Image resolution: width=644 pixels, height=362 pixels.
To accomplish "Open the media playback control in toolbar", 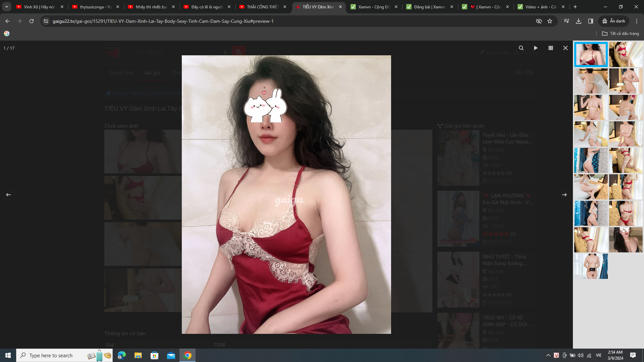I will 566,21.
